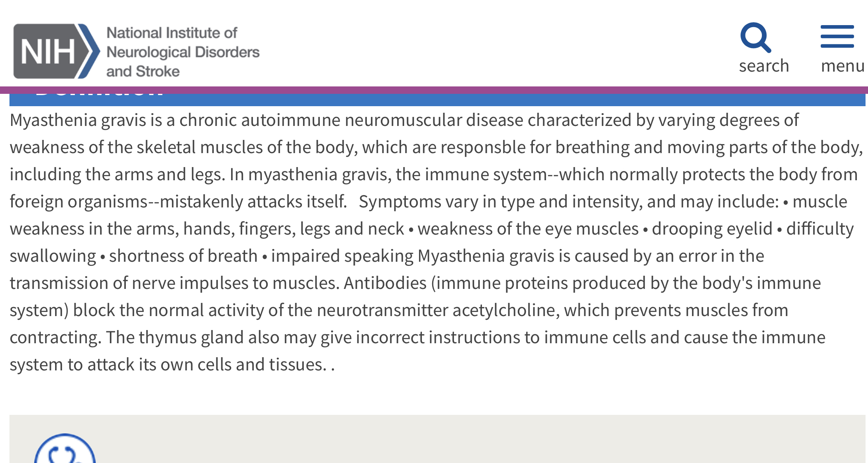The width and height of the screenshot is (868, 463).
Task: Click the words "Myasthenia gravis" starting the paragraph
Action: [x=78, y=120]
